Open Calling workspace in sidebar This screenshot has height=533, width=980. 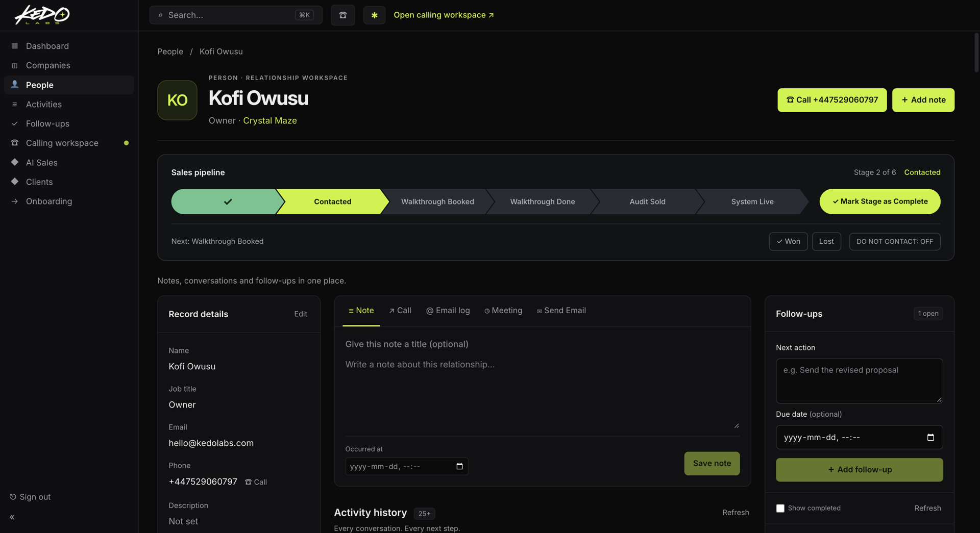(x=69, y=143)
